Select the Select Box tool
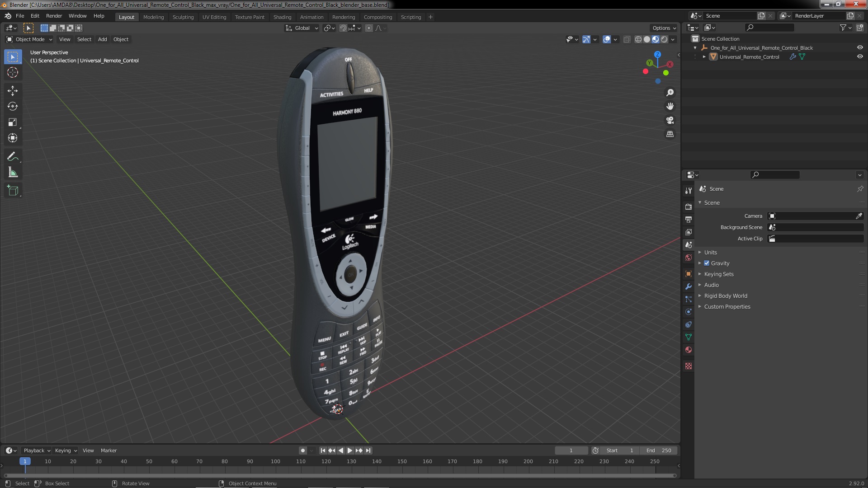 (13, 57)
